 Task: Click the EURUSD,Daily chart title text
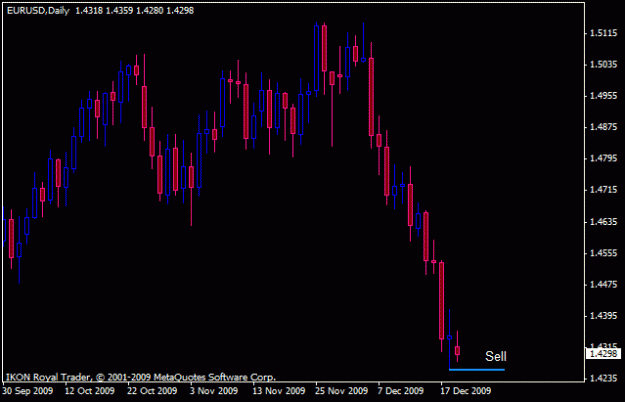pos(38,11)
